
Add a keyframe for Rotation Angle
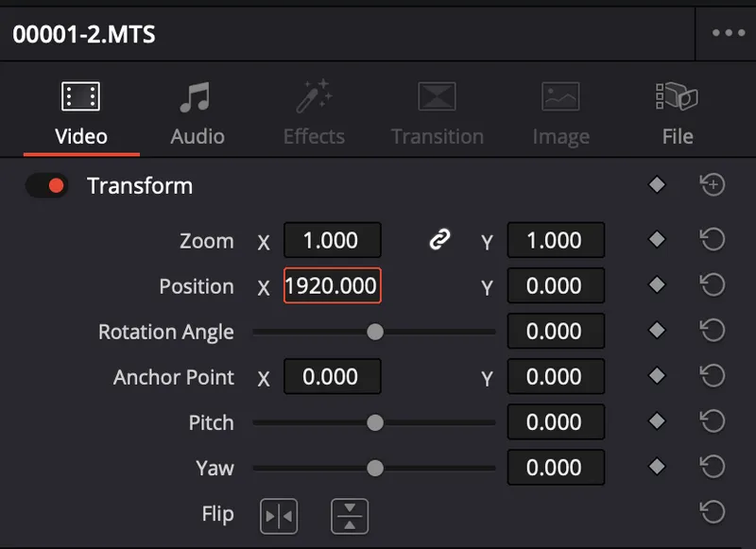tap(657, 331)
